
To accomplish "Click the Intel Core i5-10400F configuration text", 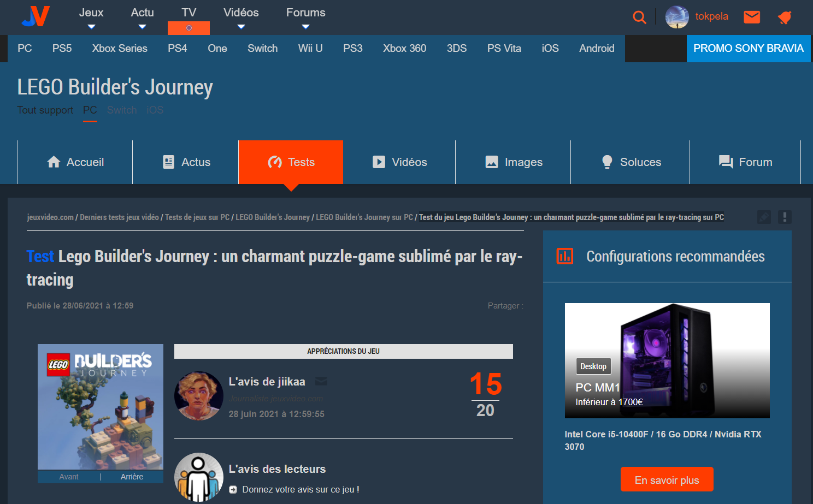I will (663, 440).
